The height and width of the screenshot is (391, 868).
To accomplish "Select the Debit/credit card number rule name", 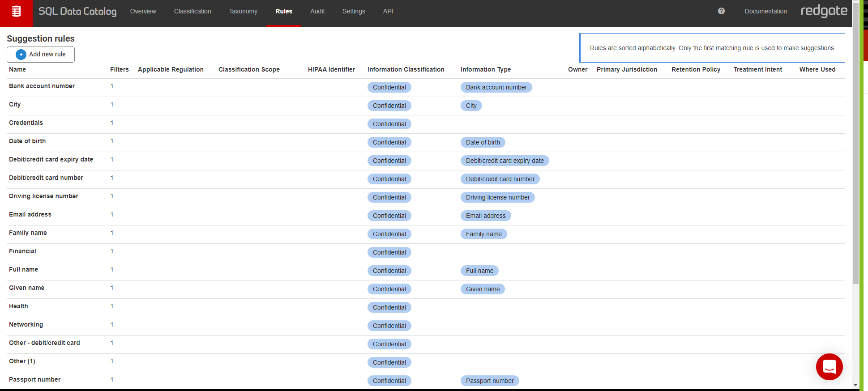I will pos(46,178).
